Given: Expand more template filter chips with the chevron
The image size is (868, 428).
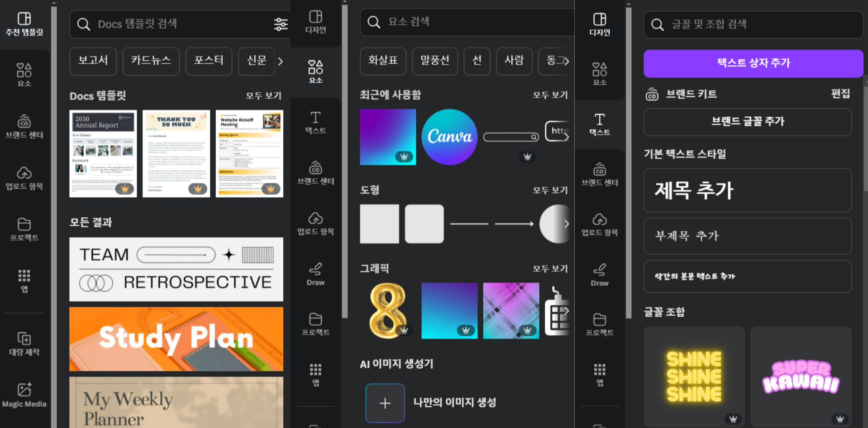Looking at the screenshot, I should pos(281,61).
